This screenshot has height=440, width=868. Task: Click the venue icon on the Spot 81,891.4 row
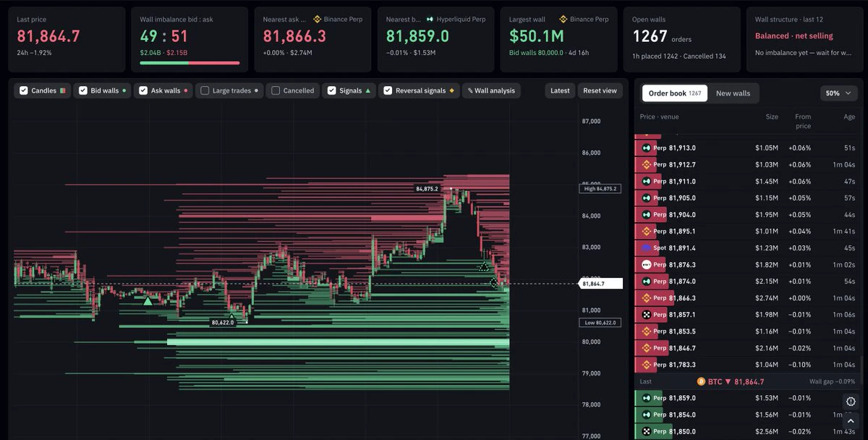click(647, 247)
